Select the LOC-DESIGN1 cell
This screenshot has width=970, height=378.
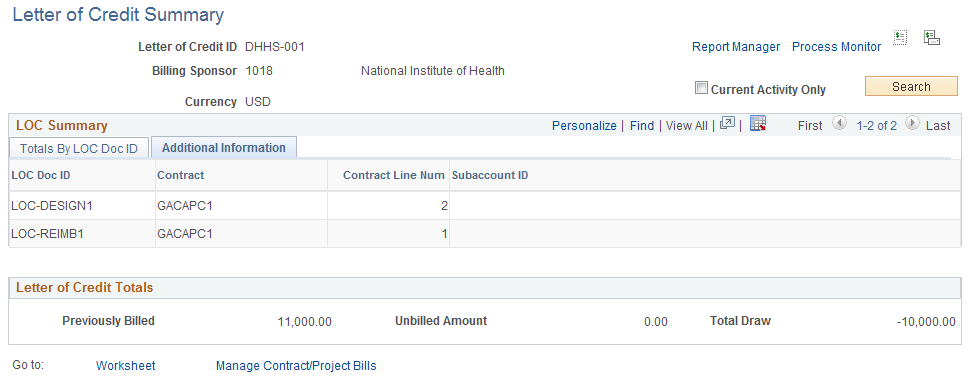pos(82,205)
